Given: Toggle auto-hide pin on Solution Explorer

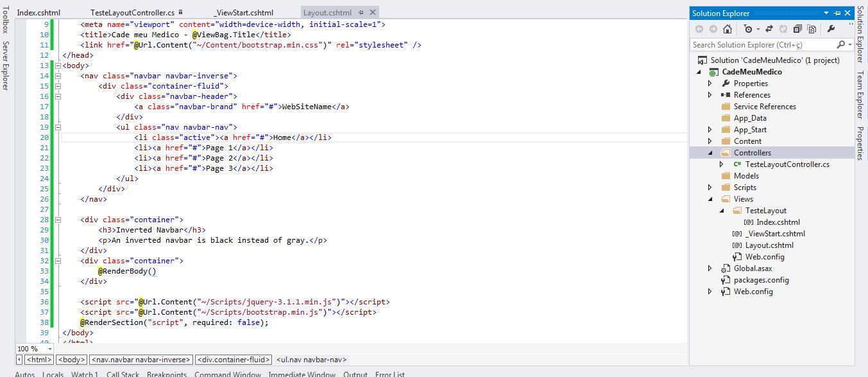Looking at the screenshot, I should [838, 13].
